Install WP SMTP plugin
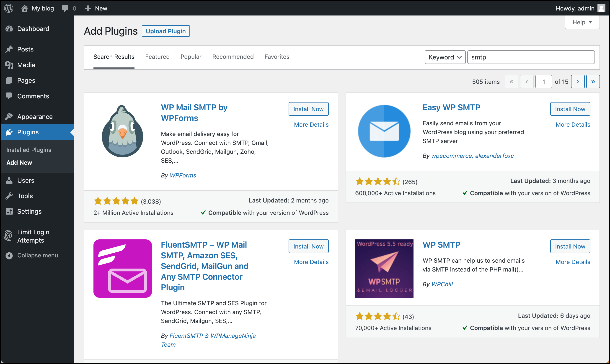This screenshot has height=364, width=610. coord(570,246)
